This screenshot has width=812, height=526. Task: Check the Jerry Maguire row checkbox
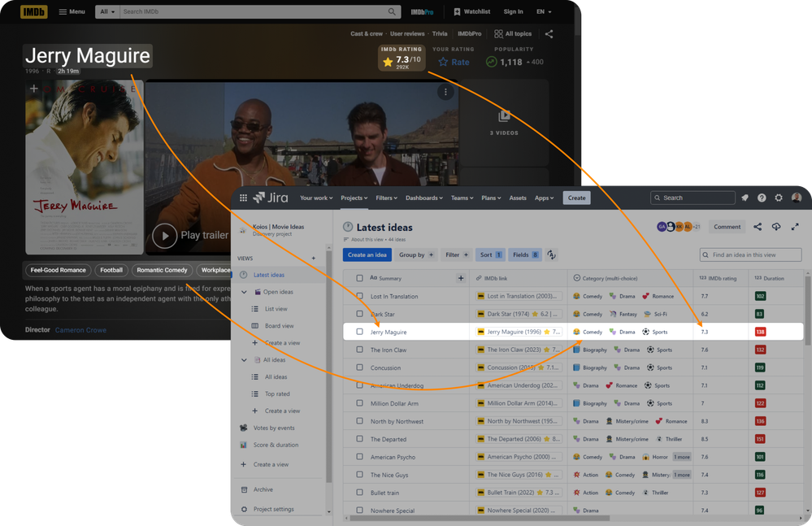click(x=359, y=332)
